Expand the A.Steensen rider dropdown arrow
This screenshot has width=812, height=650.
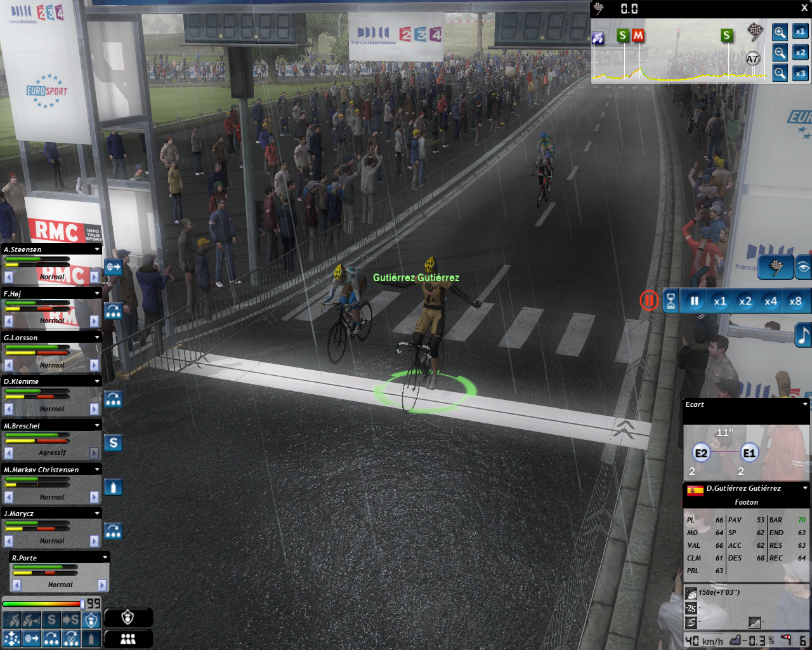[97, 249]
